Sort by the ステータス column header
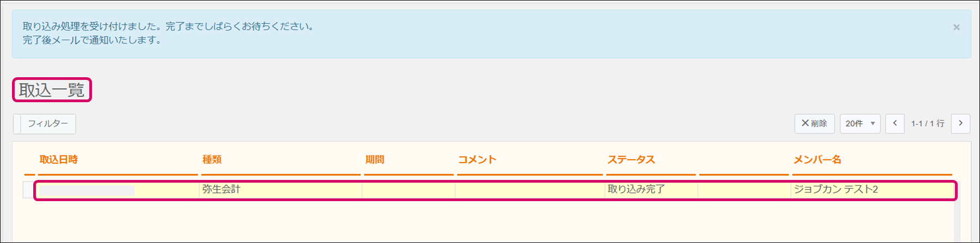Screen dimensions: 980x243 [x=631, y=160]
